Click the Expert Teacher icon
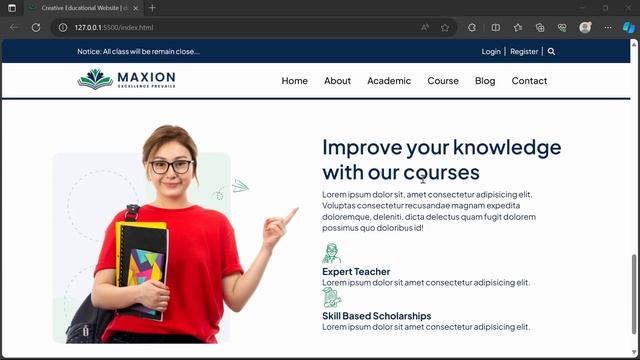The height and width of the screenshot is (360, 640). [331, 253]
